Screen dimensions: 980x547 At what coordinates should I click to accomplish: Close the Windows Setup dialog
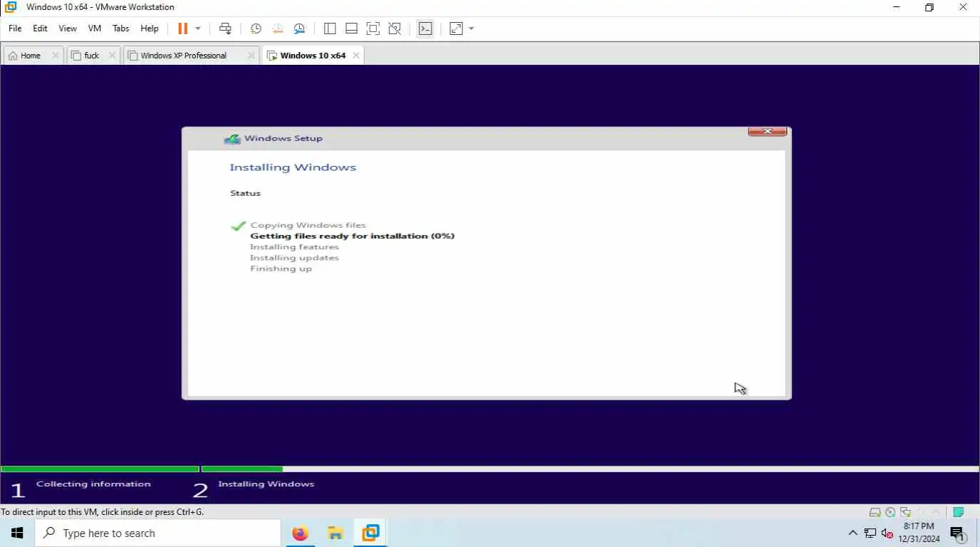767,131
